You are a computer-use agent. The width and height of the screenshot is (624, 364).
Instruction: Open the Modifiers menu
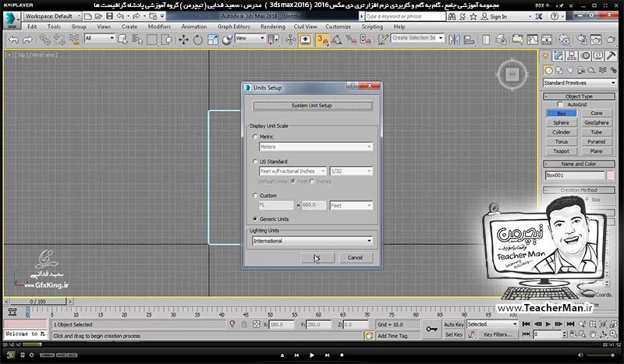tap(159, 27)
